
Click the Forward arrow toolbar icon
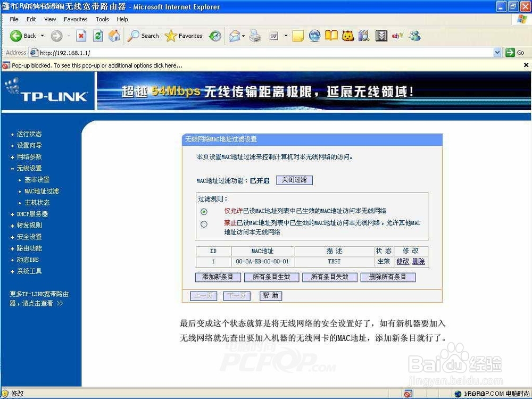click(x=57, y=36)
